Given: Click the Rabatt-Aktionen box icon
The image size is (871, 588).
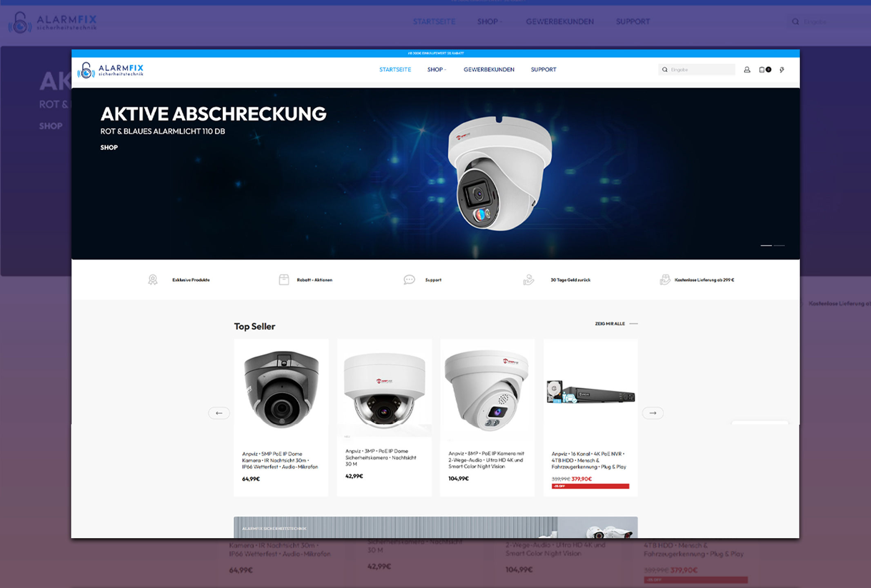Looking at the screenshot, I should pos(284,280).
